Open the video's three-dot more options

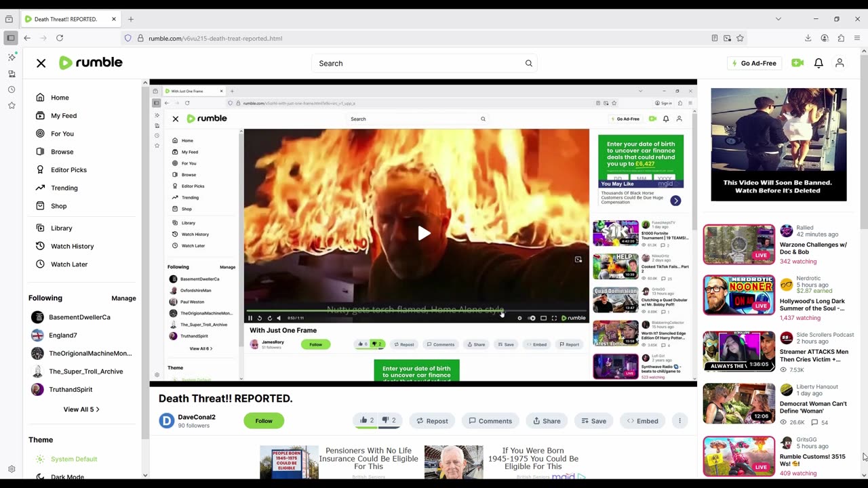pos(679,421)
